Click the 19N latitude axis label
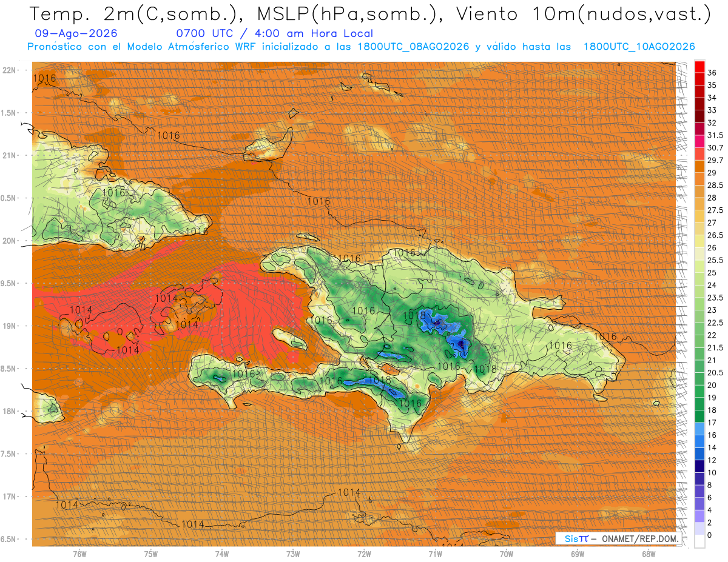This screenshot has width=728, height=562. point(10,326)
